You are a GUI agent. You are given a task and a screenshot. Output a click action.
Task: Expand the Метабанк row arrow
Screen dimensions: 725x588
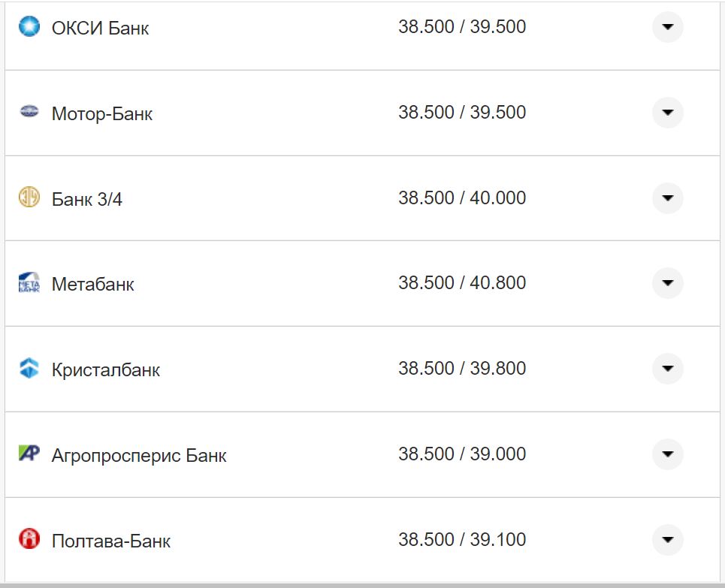[667, 283]
